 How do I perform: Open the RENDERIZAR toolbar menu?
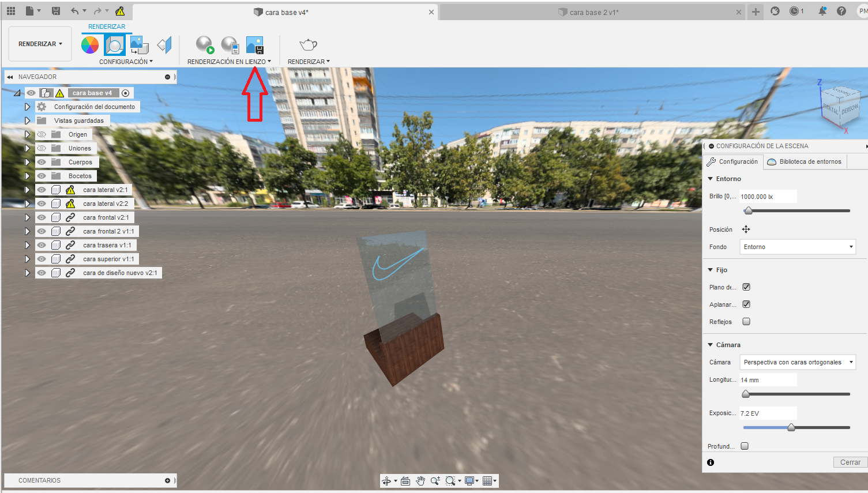[309, 62]
